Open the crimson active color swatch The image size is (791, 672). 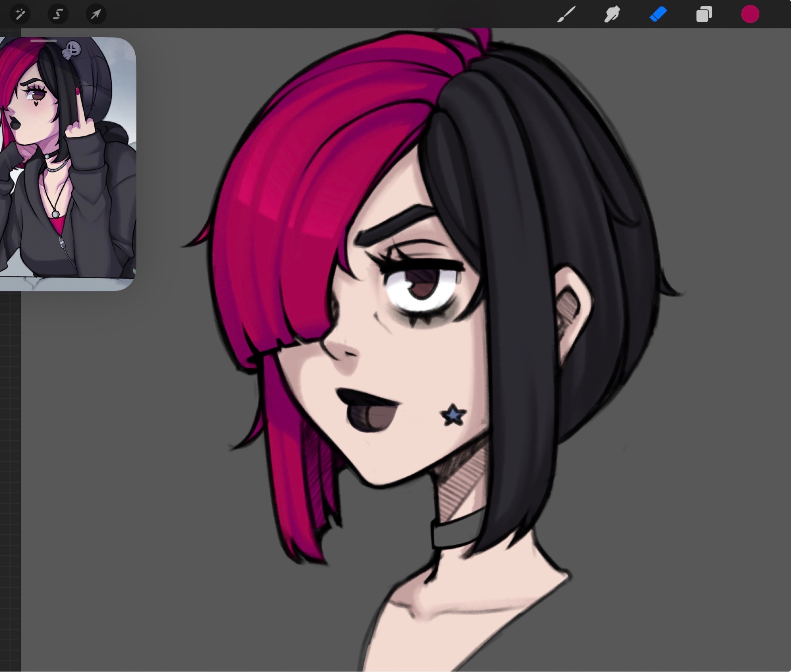[x=750, y=15]
